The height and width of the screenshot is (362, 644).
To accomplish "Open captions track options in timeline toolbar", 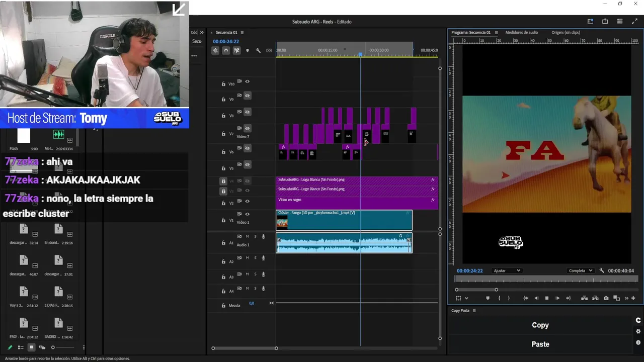I will (269, 50).
